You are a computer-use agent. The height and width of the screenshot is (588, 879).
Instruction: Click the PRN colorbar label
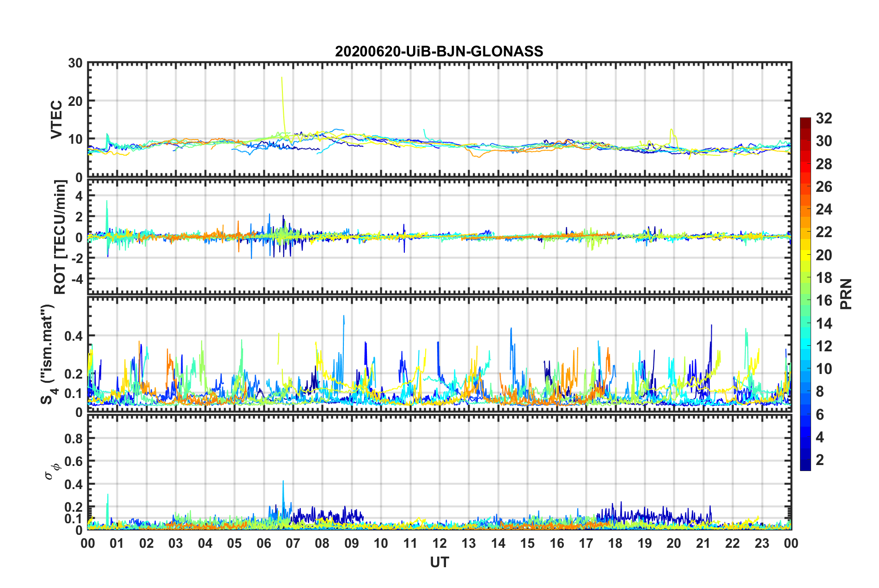point(846,294)
